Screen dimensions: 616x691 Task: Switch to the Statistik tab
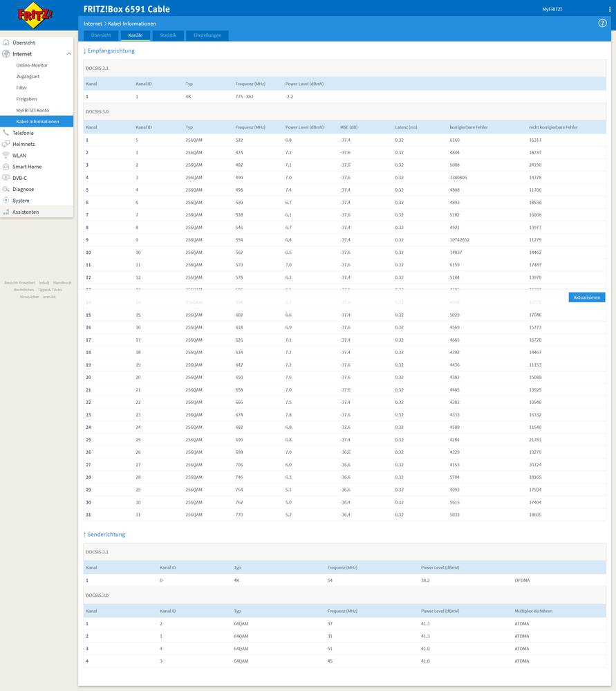coord(169,35)
